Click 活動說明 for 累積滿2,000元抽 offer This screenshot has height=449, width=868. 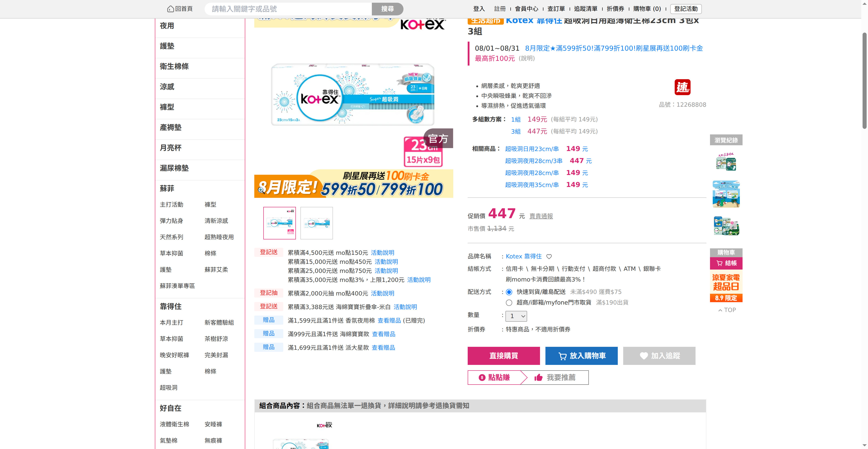382,294
